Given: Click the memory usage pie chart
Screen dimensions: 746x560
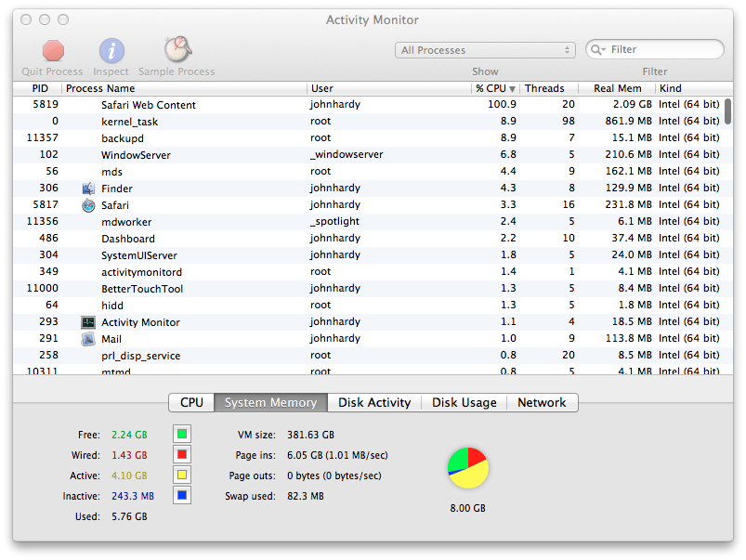Looking at the screenshot, I should pos(468,468).
